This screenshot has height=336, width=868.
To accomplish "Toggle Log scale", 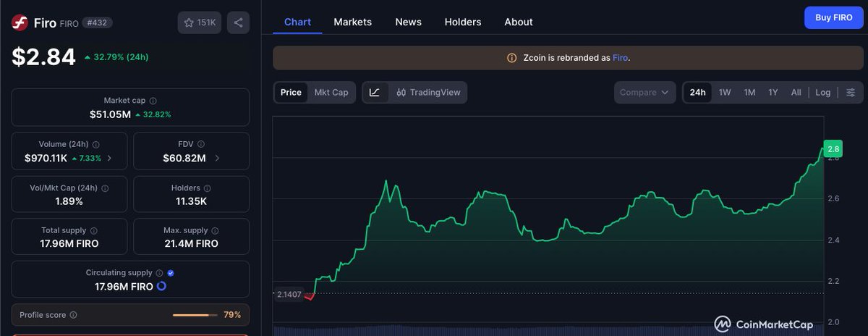I will click(823, 92).
